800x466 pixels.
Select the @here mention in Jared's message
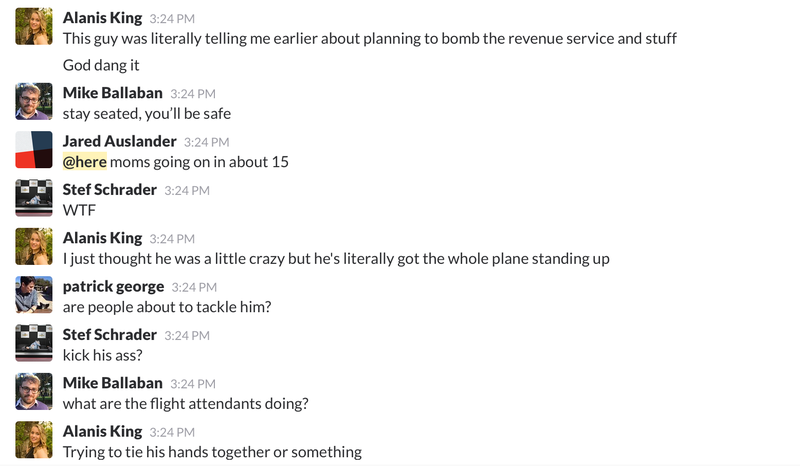coord(85,162)
